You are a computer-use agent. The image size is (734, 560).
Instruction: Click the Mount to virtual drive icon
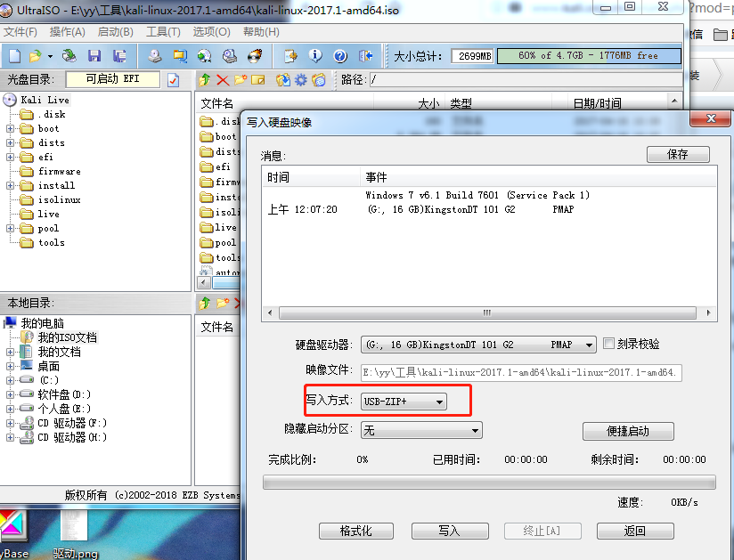(230, 56)
